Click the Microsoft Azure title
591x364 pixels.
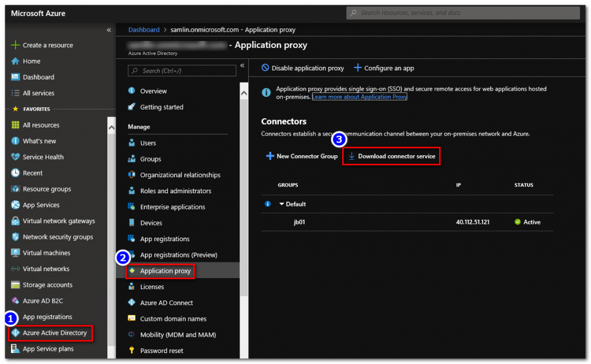pos(38,13)
